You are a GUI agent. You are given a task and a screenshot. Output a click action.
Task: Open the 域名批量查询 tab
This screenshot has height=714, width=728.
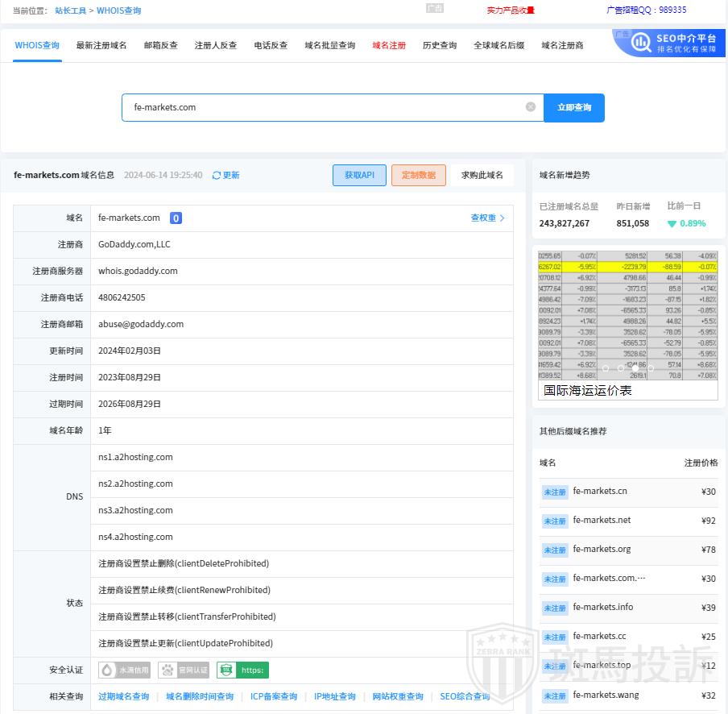329,46
